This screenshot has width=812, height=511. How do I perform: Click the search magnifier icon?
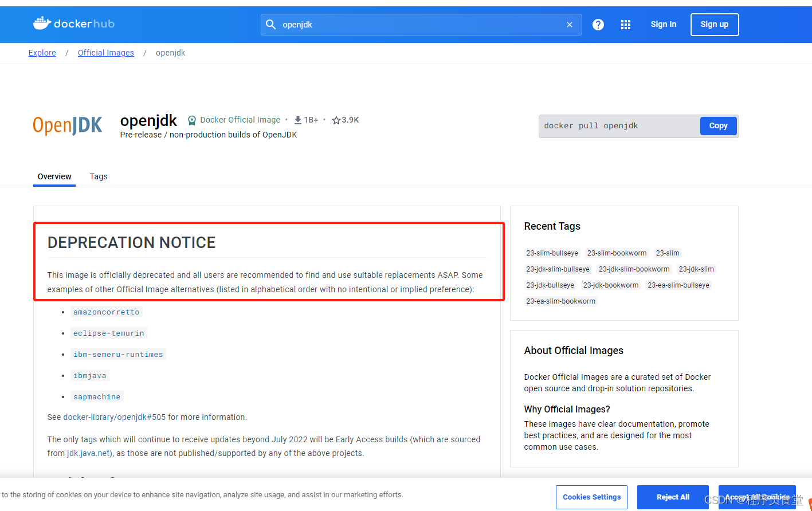(271, 25)
